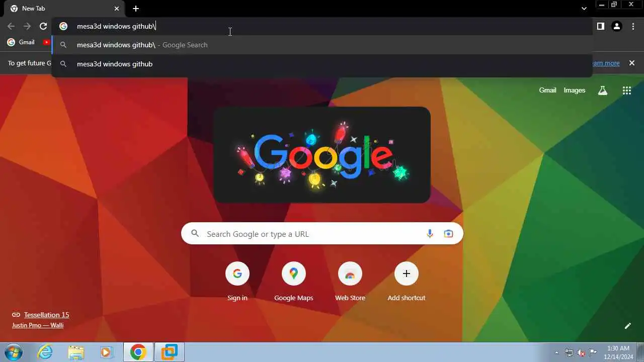This screenshot has width=644, height=362.
Task: Select 'mesa3d windows github\' Google Search suggestion
Action: coord(322,45)
